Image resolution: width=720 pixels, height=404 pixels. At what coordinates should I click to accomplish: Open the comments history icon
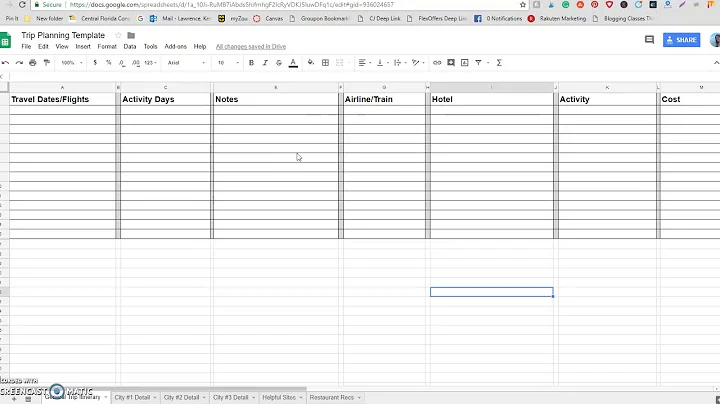tap(649, 40)
